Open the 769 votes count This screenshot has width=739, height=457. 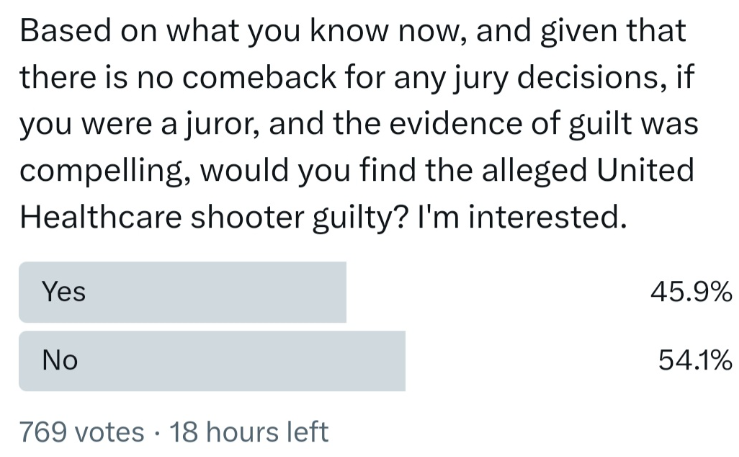pyautogui.click(x=82, y=432)
